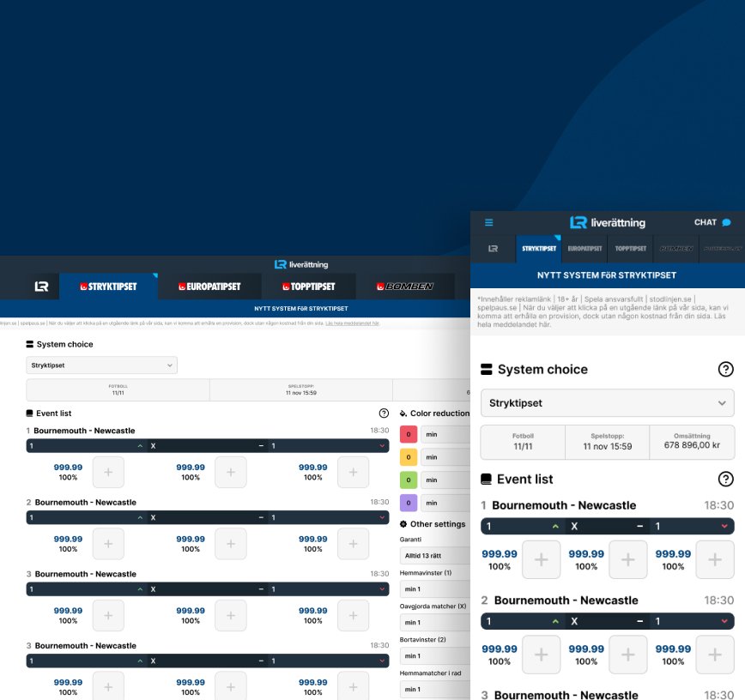Image resolution: width=745 pixels, height=700 pixels.
Task: Click last plus button of desktop match 1
Action: [353, 472]
